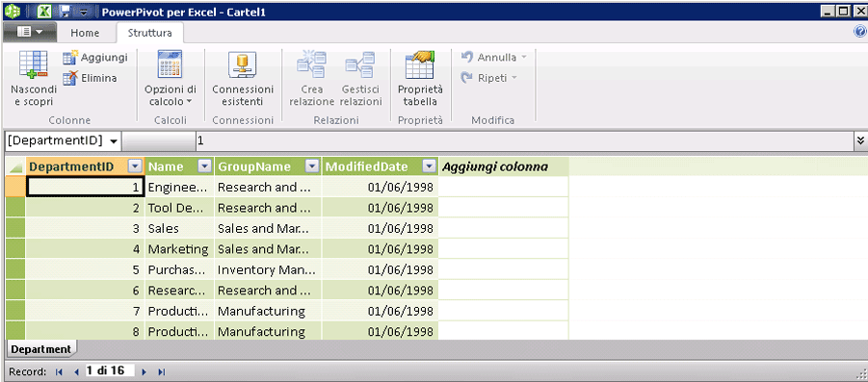Open the DepartmentID column filter dropdown
Image resolution: width=868 pixels, height=382 pixels.
coord(135,166)
